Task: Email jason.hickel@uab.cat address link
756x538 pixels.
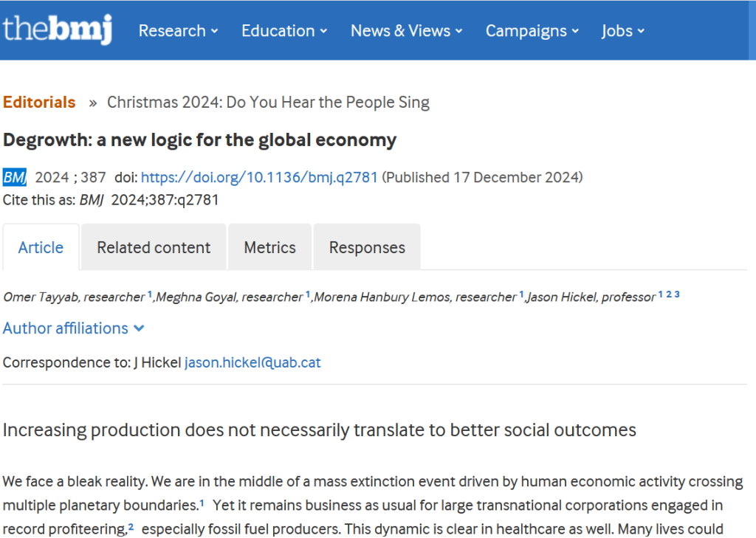Action: pyautogui.click(x=252, y=362)
